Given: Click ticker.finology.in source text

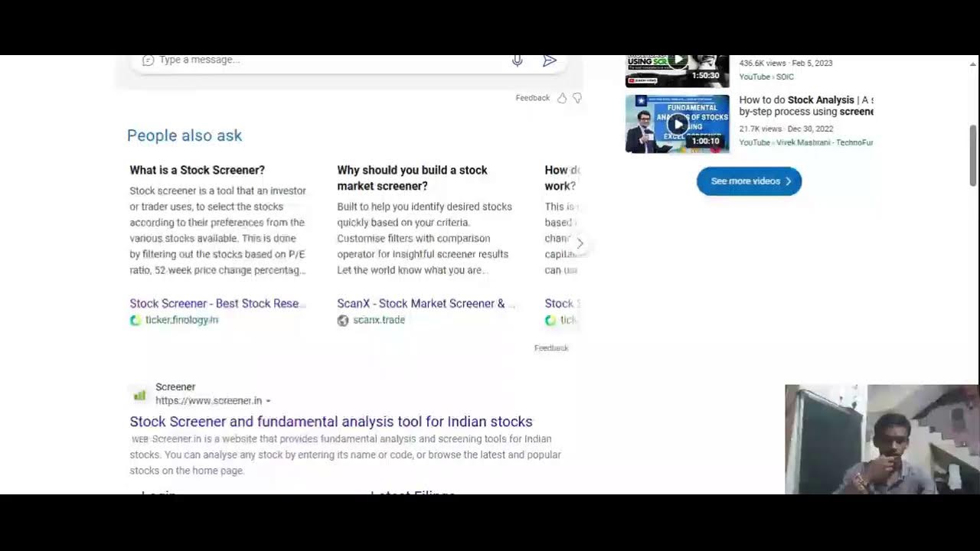Looking at the screenshot, I should pos(181,320).
